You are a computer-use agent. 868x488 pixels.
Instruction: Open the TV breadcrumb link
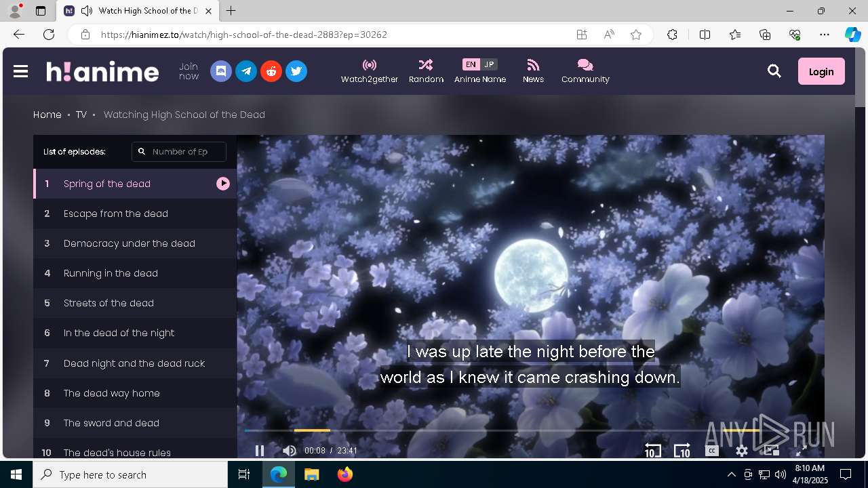coord(81,115)
